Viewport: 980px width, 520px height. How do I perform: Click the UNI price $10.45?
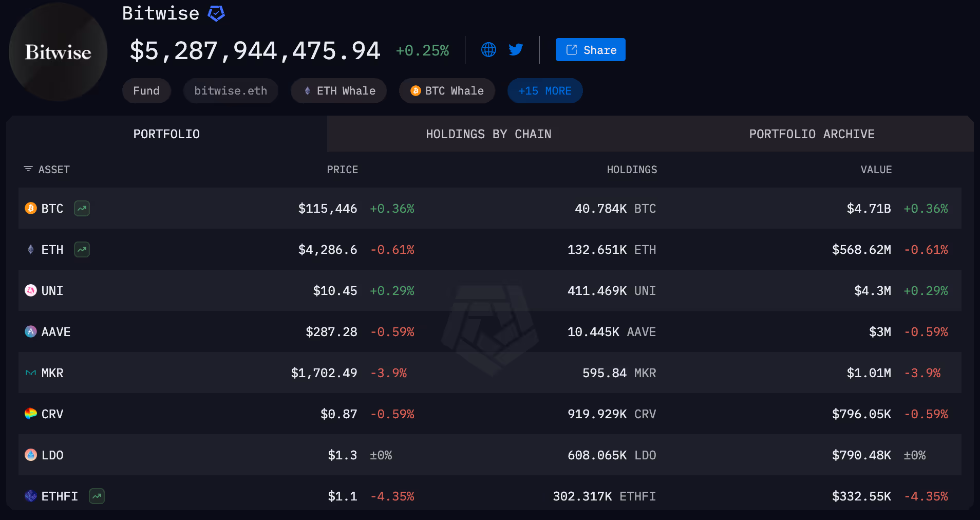click(335, 291)
